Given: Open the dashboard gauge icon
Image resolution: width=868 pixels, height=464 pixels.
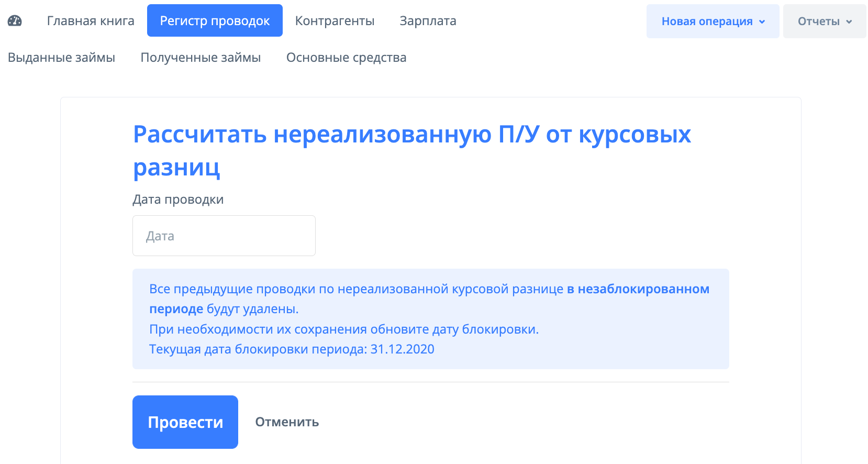Looking at the screenshot, I should click(15, 21).
